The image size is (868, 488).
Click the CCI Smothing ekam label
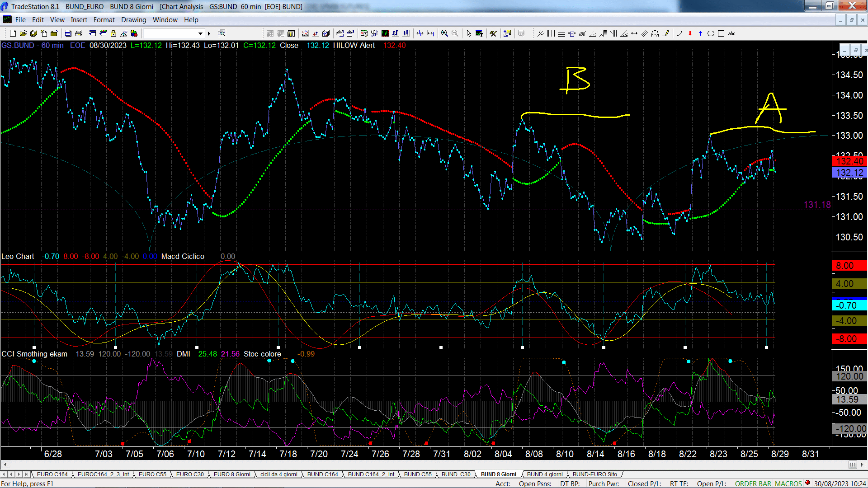[x=34, y=354]
